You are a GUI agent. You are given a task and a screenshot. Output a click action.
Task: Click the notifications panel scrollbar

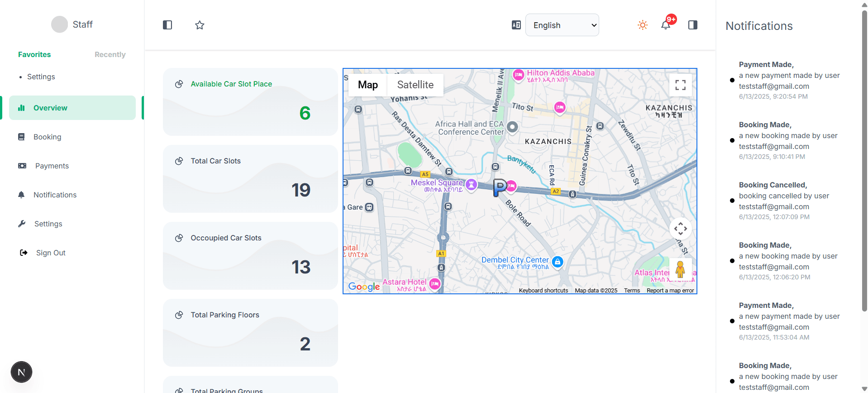tap(864, 158)
